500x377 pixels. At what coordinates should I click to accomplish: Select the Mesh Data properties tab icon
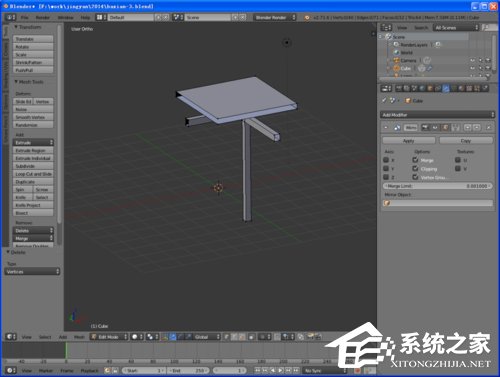pos(454,88)
